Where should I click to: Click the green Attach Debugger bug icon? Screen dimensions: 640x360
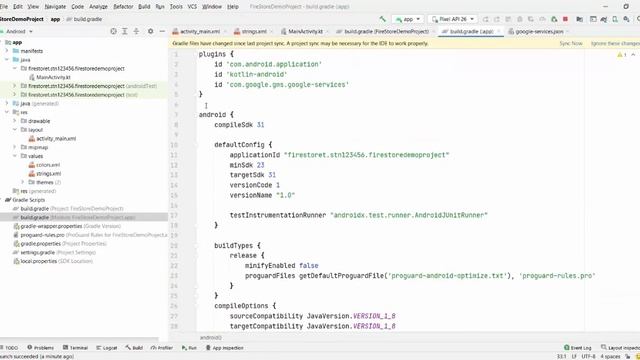point(554,19)
